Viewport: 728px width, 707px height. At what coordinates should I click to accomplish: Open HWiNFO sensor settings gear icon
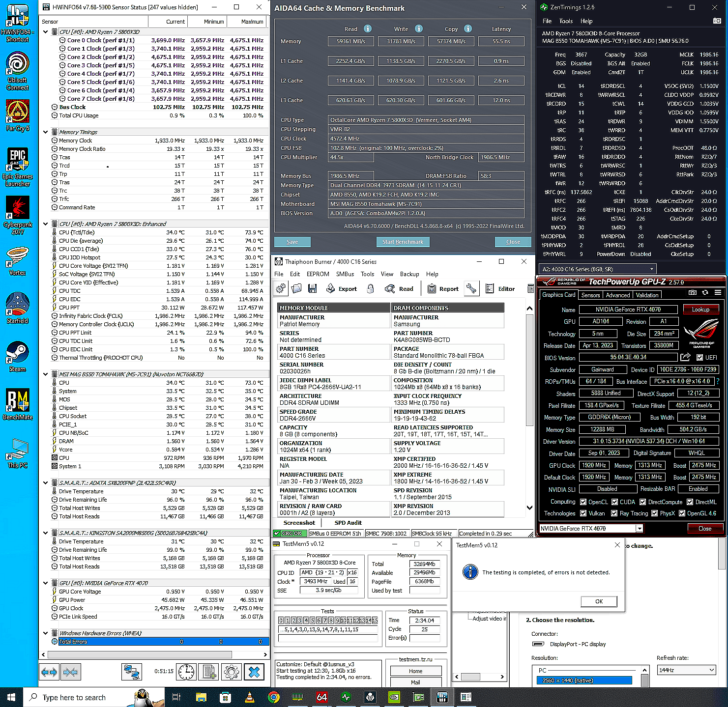pyautogui.click(x=231, y=672)
